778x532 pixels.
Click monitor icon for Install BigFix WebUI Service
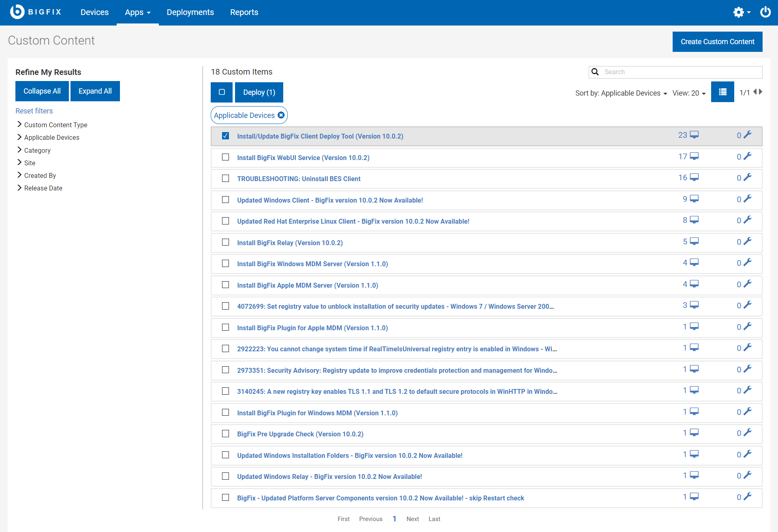click(695, 156)
